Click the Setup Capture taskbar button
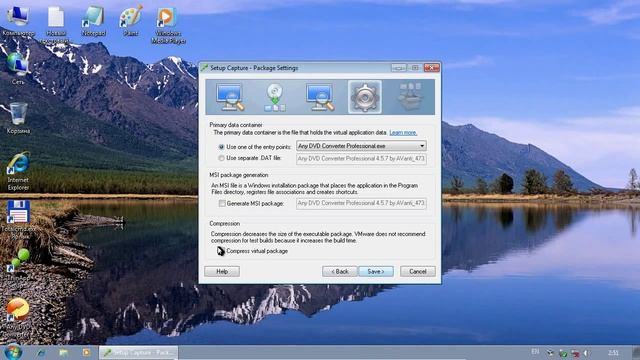This screenshot has width=640, height=360. click(x=138, y=352)
